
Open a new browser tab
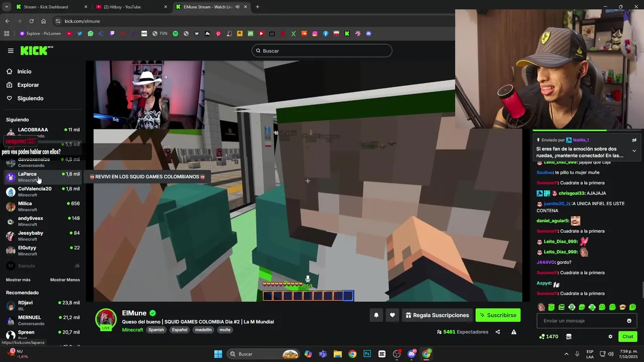click(257, 7)
